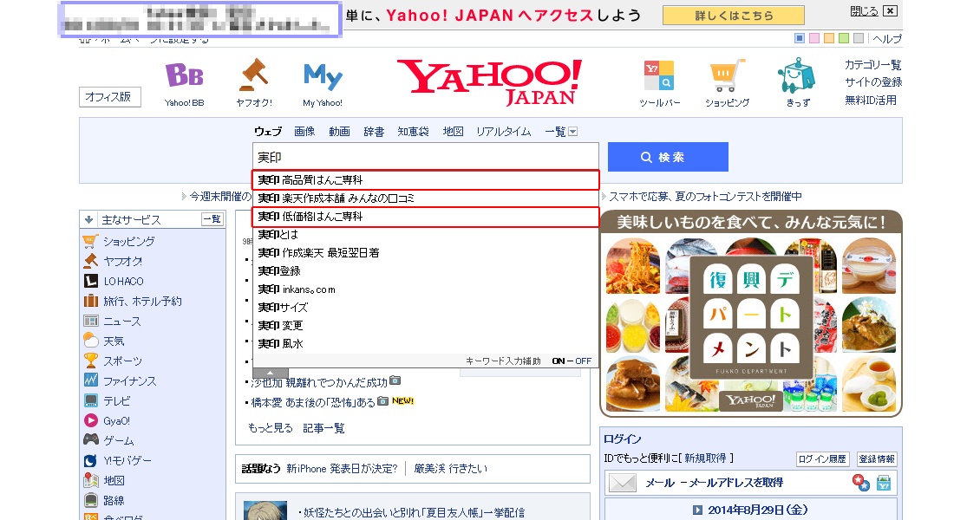Open the Toolbar icon

(x=659, y=75)
